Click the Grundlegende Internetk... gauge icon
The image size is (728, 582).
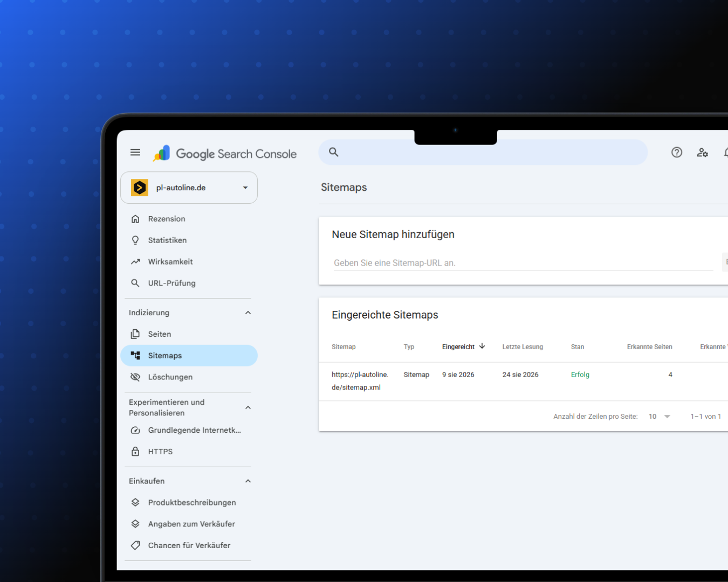click(x=135, y=430)
